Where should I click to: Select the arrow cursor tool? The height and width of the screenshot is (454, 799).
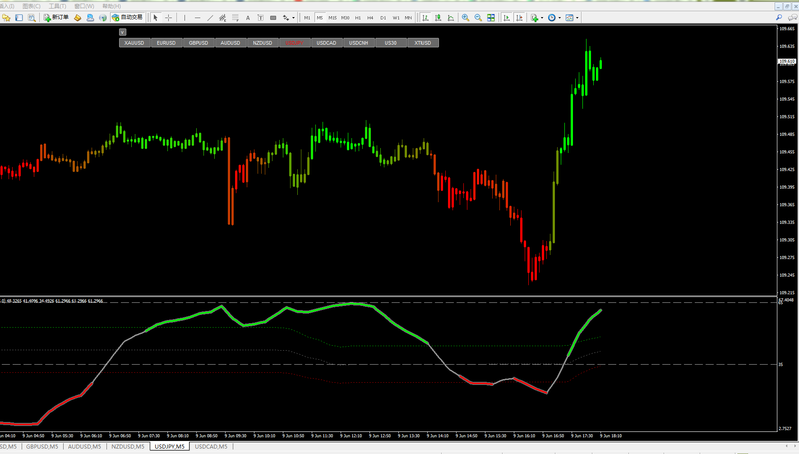coord(155,18)
